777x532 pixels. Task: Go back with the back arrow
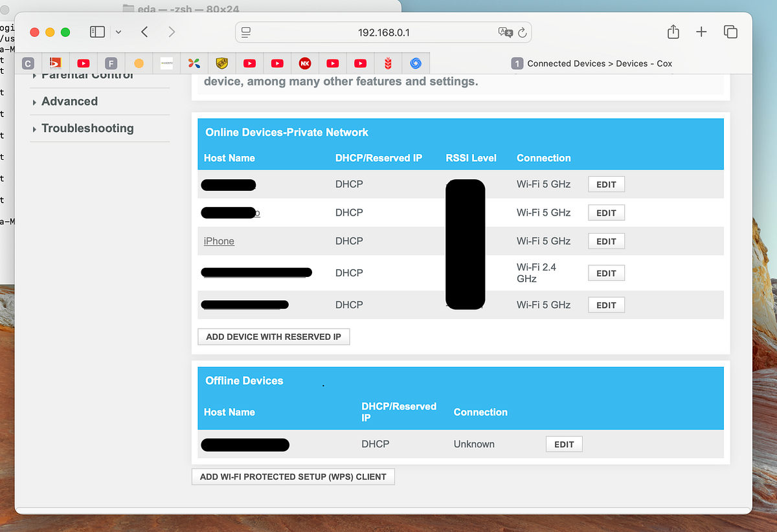pyautogui.click(x=144, y=32)
